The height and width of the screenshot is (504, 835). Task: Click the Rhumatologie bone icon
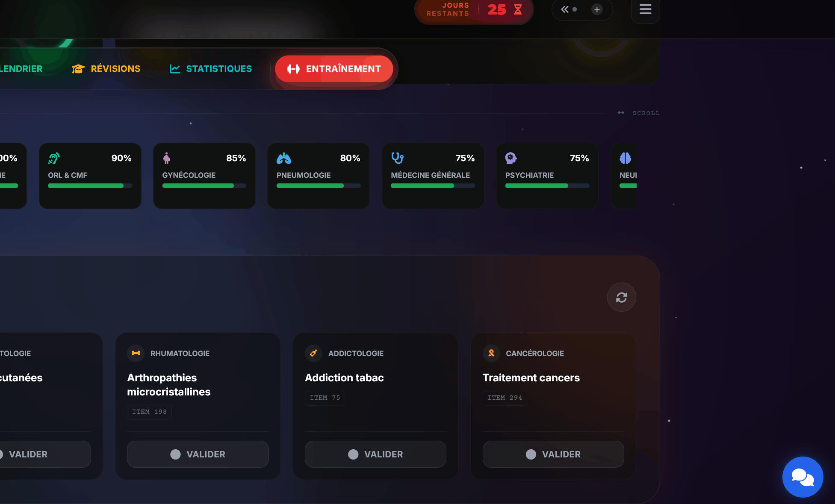pyautogui.click(x=136, y=353)
